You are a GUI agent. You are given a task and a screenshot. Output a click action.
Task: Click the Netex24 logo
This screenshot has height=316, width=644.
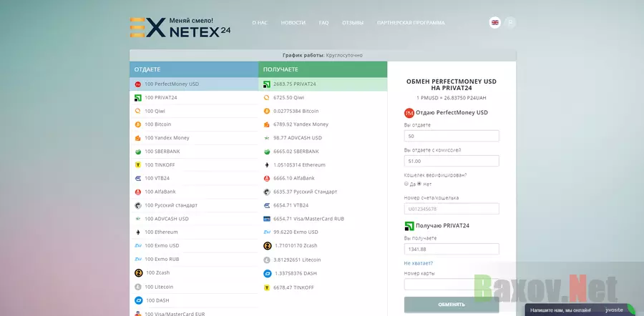pos(180,27)
